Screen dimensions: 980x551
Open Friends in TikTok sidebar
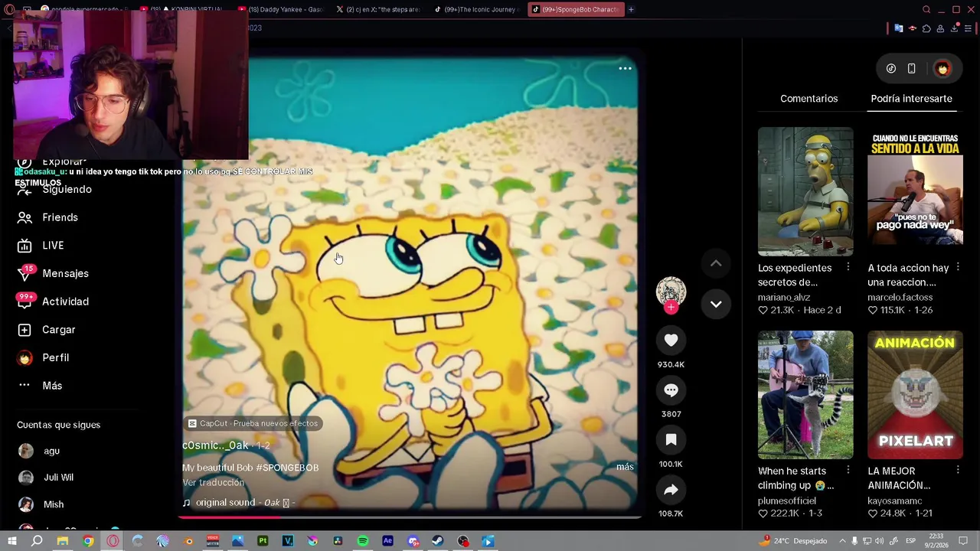[60, 217]
